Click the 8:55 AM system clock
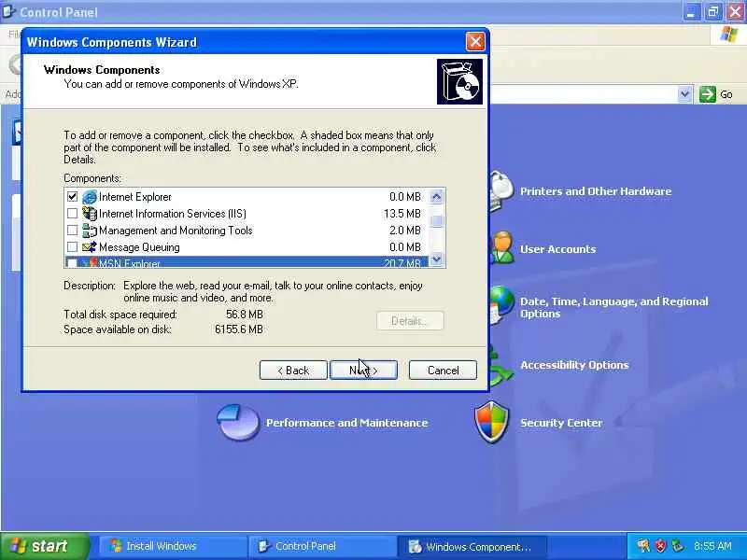The image size is (747, 560). coord(712,546)
